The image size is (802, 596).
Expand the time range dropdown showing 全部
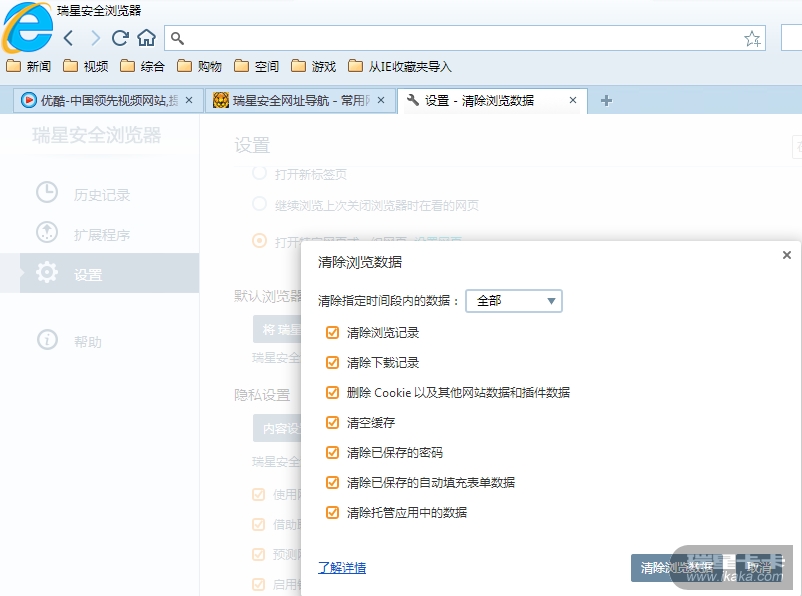coord(514,301)
